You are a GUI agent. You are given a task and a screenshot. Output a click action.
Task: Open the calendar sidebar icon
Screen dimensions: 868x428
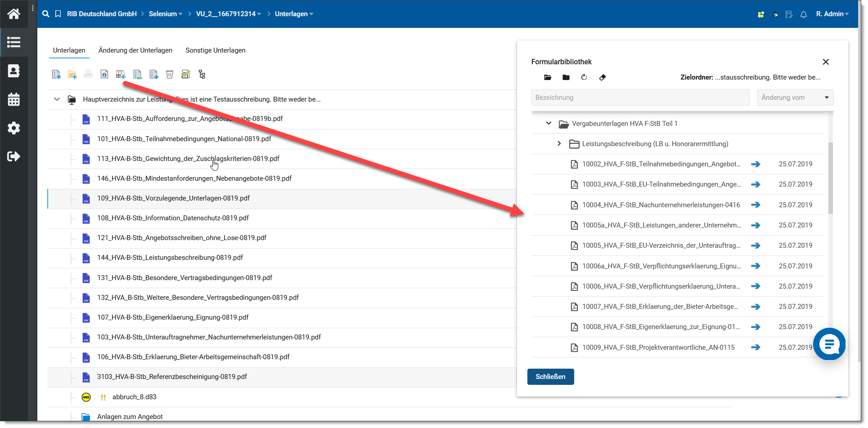pos(13,99)
